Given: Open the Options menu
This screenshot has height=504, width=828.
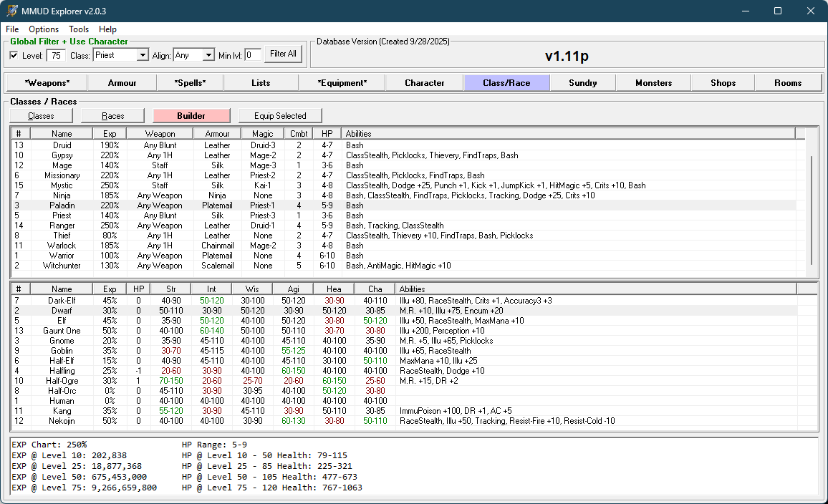Looking at the screenshot, I should point(44,29).
